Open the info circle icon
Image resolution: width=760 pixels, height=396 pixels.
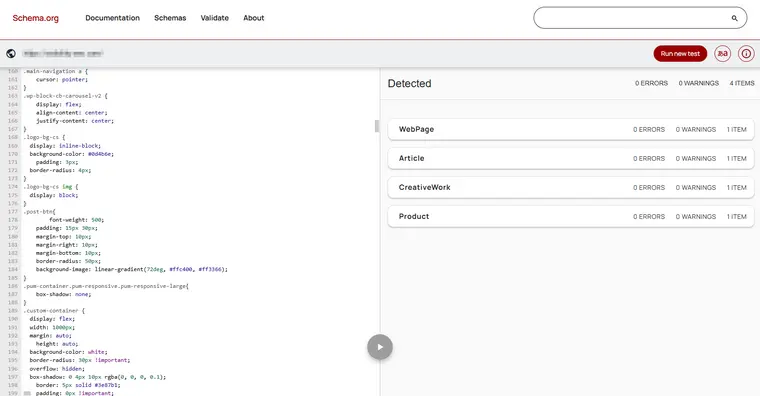pos(746,53)
